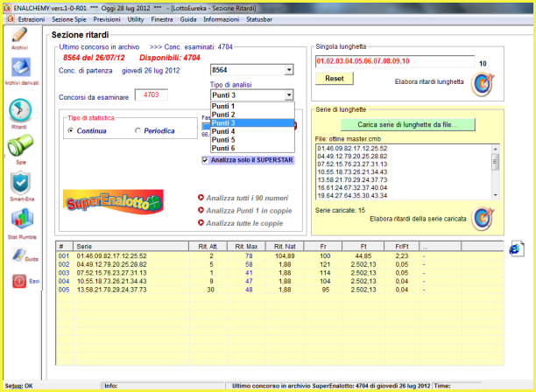Open the Smart-Ena shield icon

click(20, 183)
